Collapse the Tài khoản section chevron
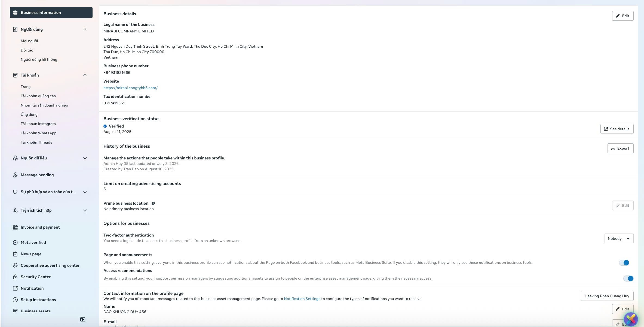The width and height of the screenshot is (644, 327). pyautogui.click(x=85, y=75)
